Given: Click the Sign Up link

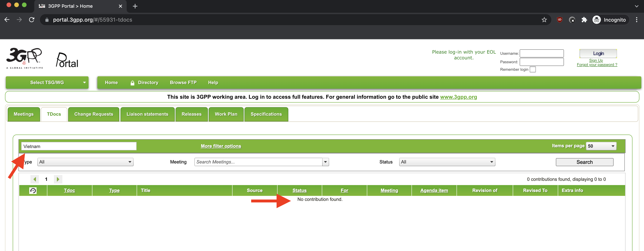Looking at the screenshot, I should click(x=596, y=60).
